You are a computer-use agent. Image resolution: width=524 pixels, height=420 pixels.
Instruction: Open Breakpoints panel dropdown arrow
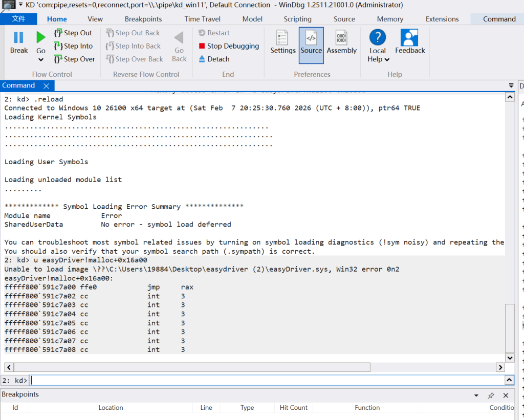(476, 395)
